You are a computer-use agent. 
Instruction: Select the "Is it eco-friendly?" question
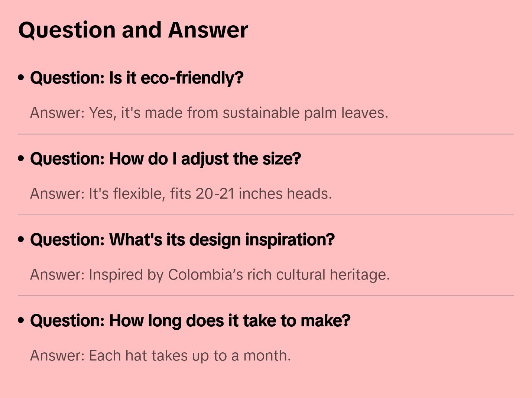coord(137,78)
